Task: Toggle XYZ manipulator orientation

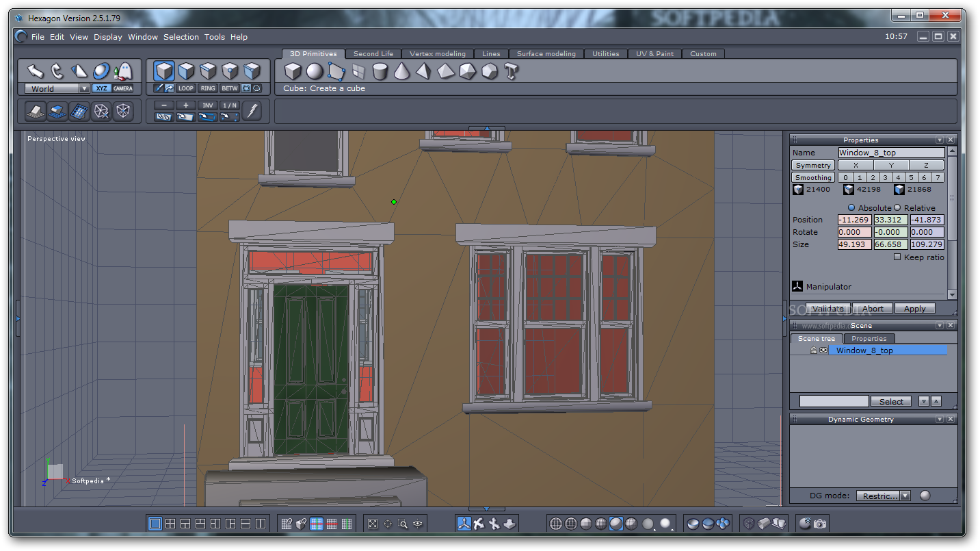Action: click(x=102, y=88)
